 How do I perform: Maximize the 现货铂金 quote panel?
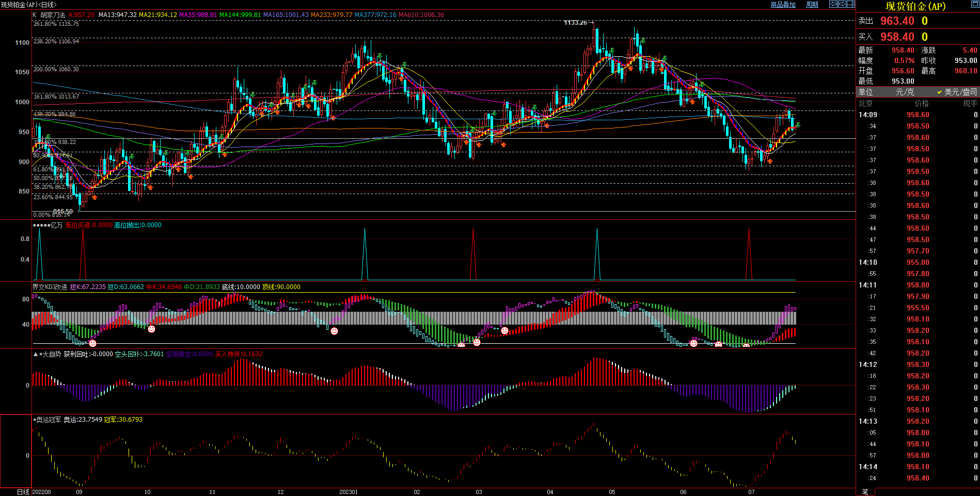(x=975, y=5)
